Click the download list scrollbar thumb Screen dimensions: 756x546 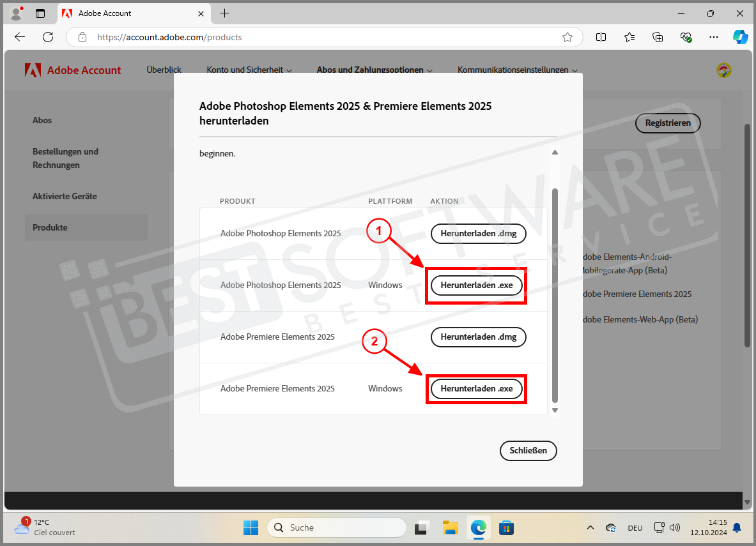(x=555, y=296)
